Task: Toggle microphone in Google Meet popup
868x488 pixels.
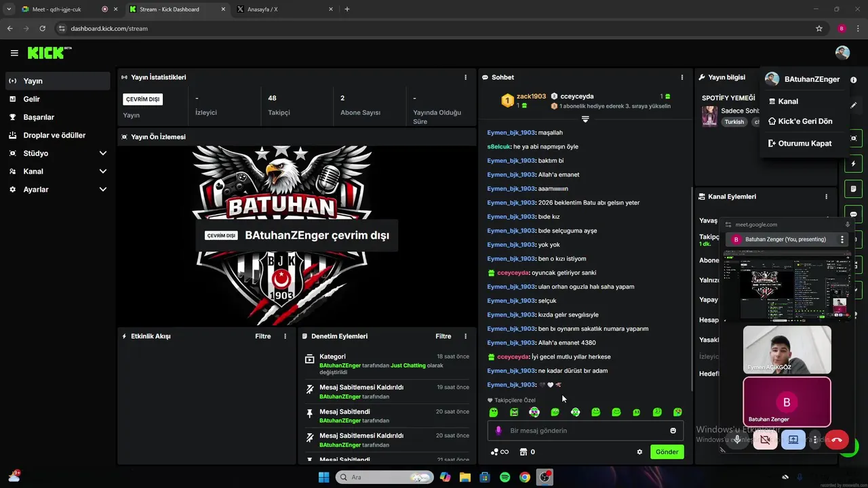Action: [737, 440]
